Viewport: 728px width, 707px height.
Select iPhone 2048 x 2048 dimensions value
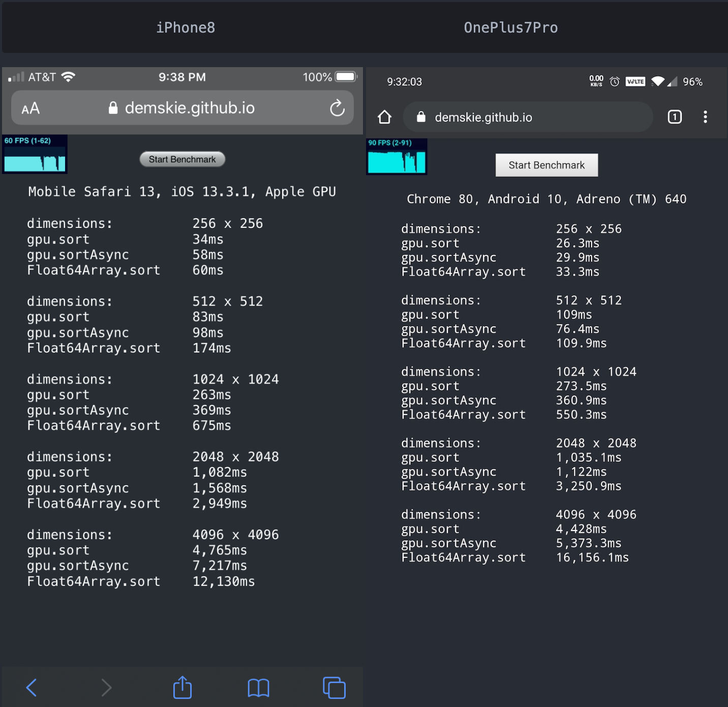coord(235,457)
